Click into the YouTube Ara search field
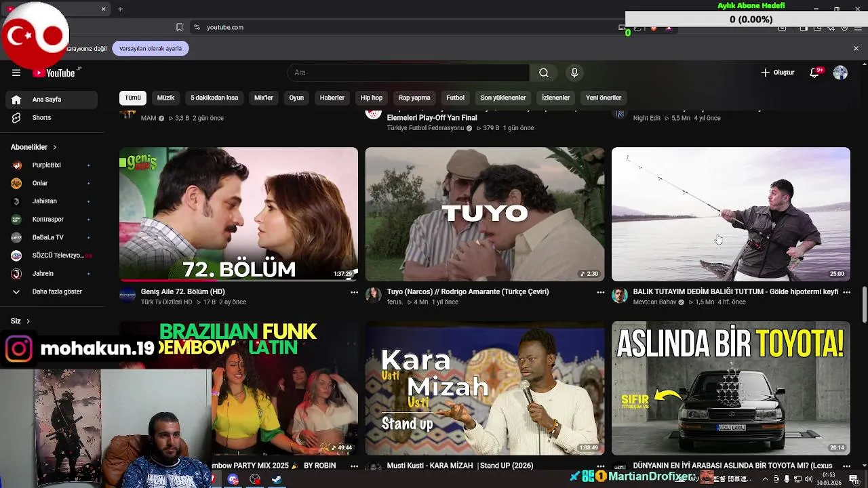Viewport: 868px width, 488px height. (x=408, y=73)
